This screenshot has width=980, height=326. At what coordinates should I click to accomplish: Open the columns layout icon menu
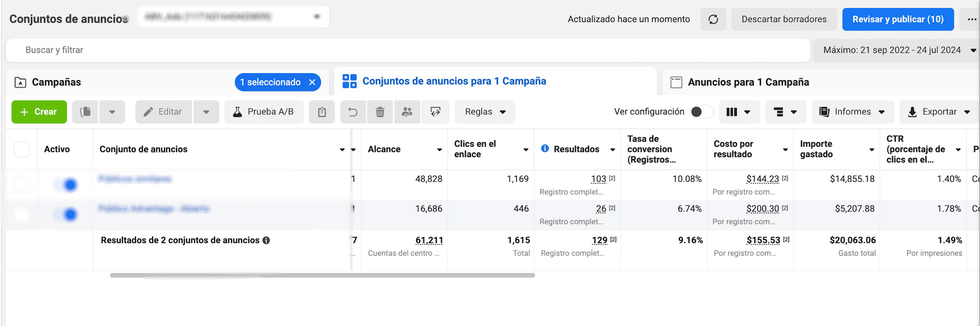coord(738,112)
